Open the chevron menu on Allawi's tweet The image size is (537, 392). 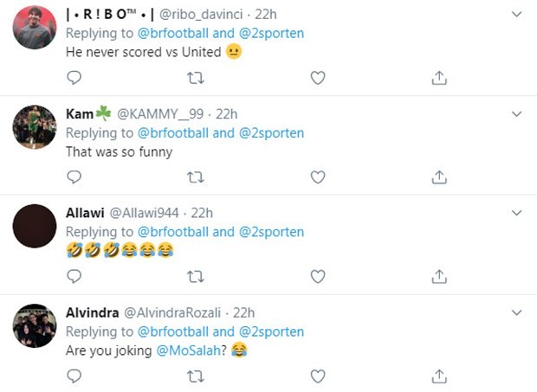point(517,213)
